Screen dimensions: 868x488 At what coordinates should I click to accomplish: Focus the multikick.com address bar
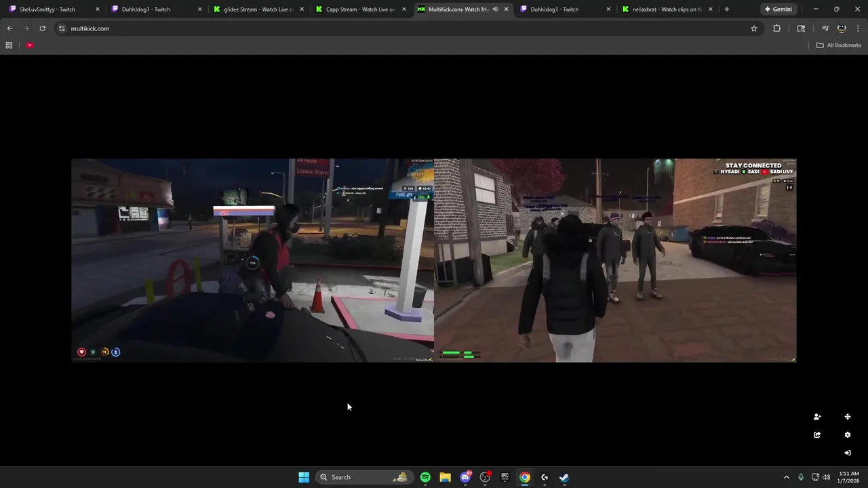pos(407,28)
